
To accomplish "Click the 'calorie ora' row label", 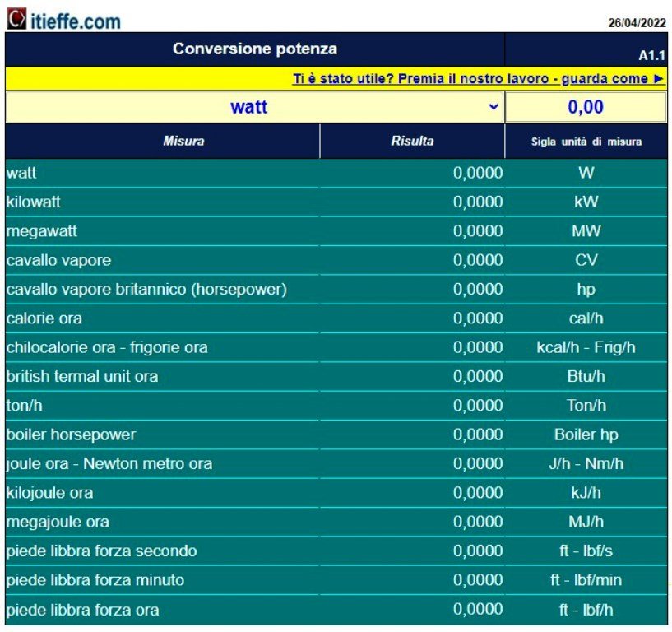I will coord(44,318).
